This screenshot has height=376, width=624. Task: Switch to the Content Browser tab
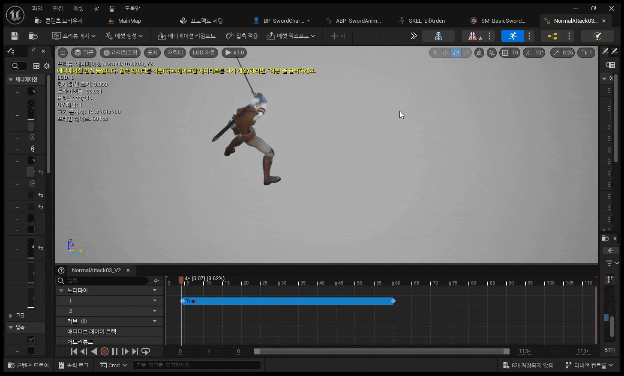58,21
